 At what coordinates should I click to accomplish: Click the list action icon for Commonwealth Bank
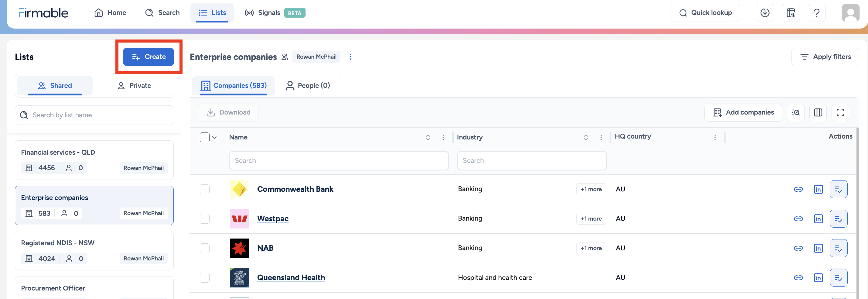pos(838,189)
